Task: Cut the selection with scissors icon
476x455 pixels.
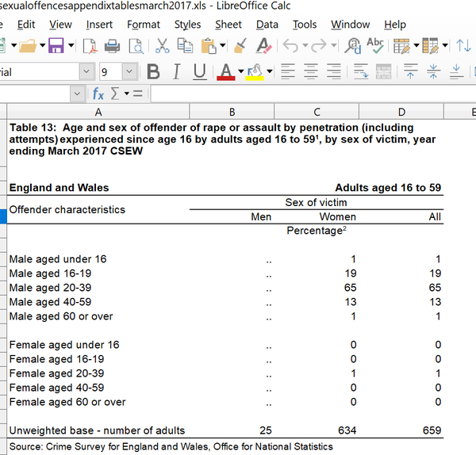Action: click(163, 46)
